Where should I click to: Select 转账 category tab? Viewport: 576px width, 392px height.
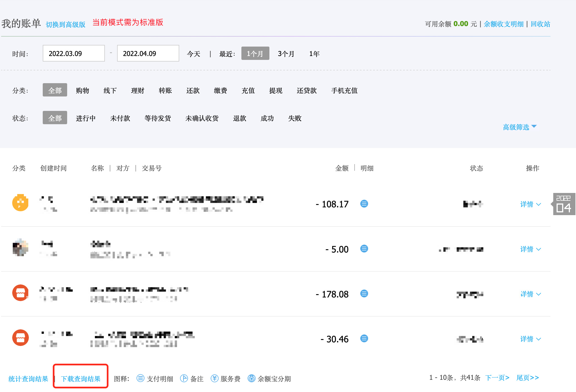(165, 90)
